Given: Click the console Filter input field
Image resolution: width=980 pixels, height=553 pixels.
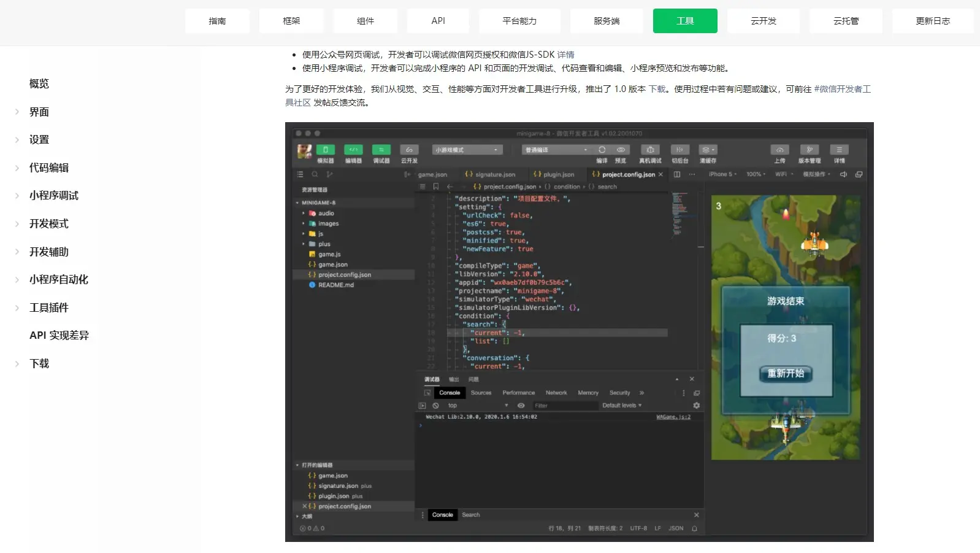Looking at the screenshot, I should [x=564, y=406].
